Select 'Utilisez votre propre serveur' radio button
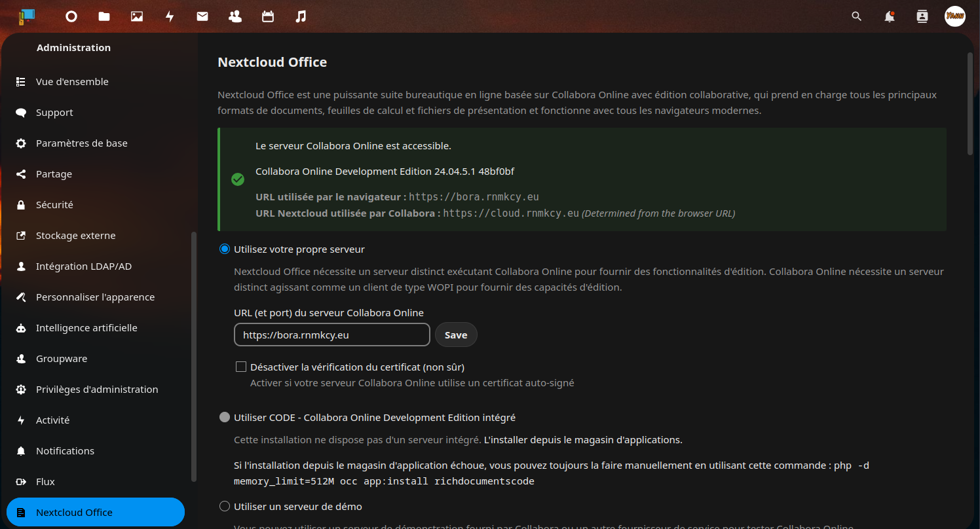The image size is (980, 529). [225, 249]
